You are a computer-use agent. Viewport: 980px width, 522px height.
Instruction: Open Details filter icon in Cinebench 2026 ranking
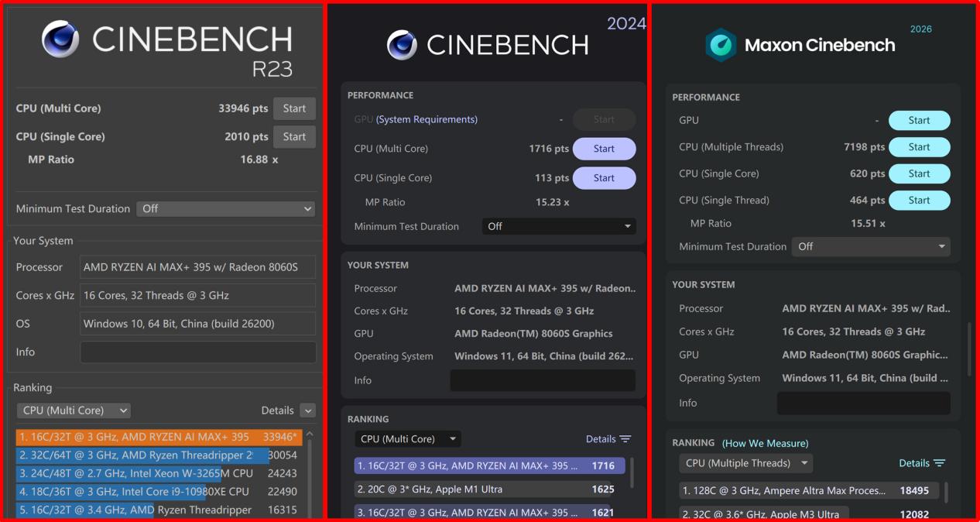[x=939, y=463]
